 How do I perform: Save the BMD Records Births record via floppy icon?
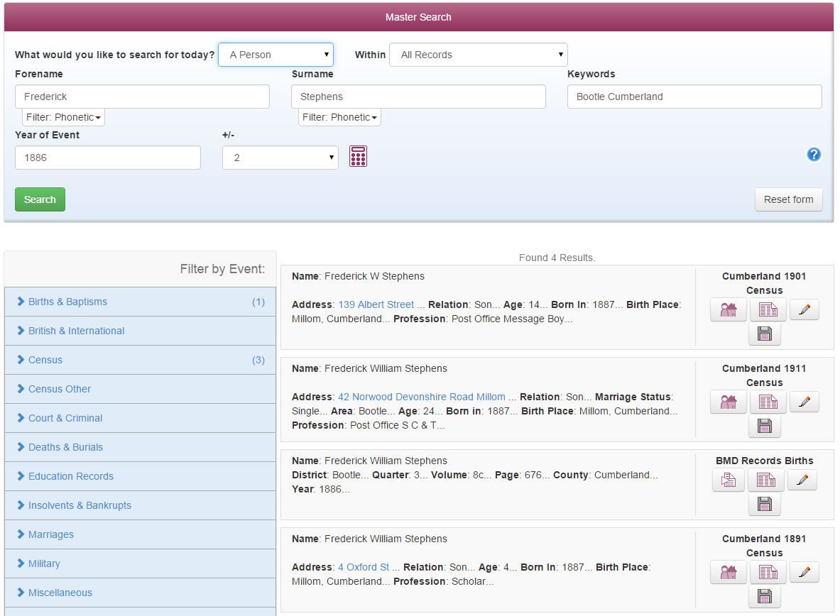coord(765,504)
